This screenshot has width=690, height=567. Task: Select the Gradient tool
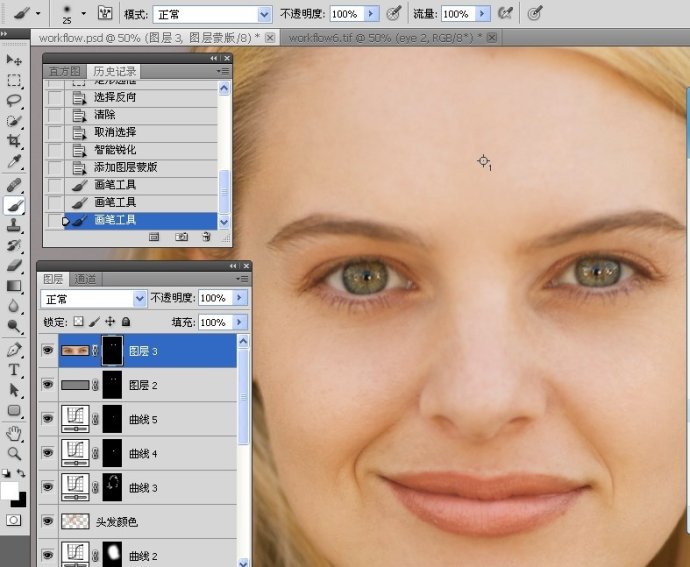coord(14,286)
